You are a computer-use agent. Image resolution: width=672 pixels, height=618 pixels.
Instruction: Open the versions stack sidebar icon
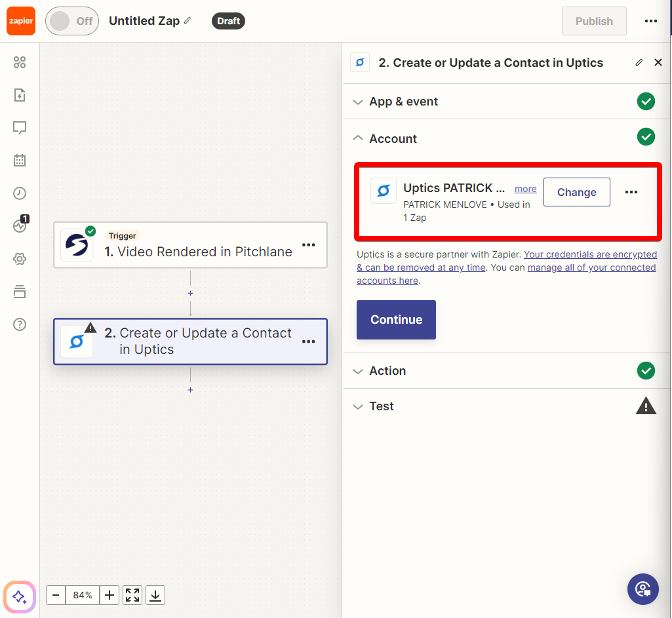[20, 292]
